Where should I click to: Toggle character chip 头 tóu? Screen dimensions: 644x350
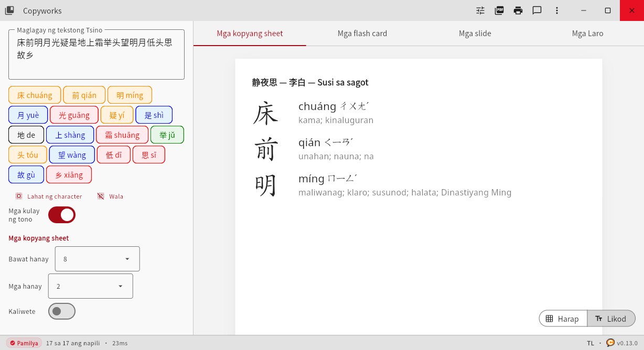(28, 155)
